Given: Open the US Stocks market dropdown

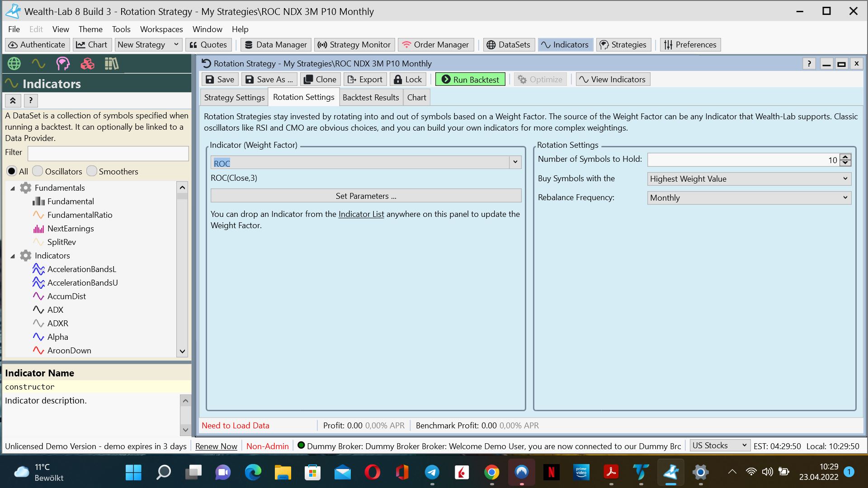Looking at the screenshot, I should 720,446.
